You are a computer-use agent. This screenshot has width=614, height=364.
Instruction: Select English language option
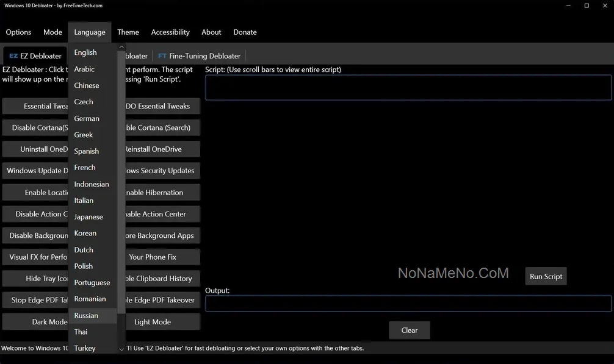tap(85, 52)
